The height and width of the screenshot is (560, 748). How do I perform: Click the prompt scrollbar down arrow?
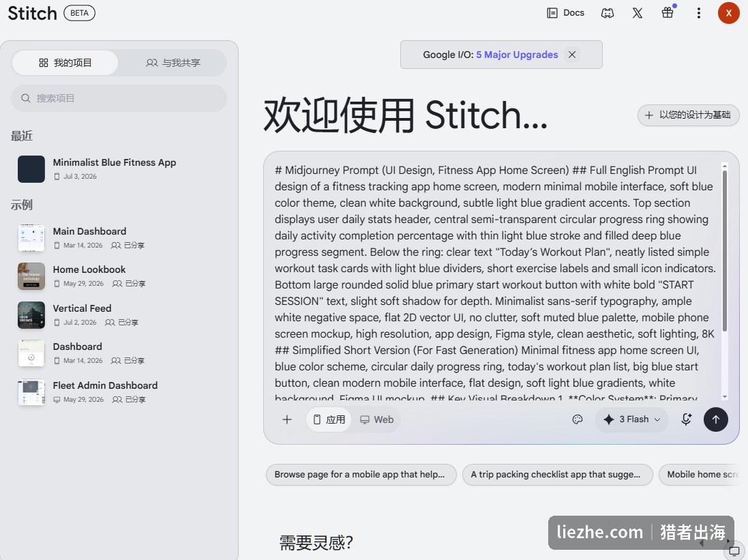pyautogui.click(x=725, y=397)
